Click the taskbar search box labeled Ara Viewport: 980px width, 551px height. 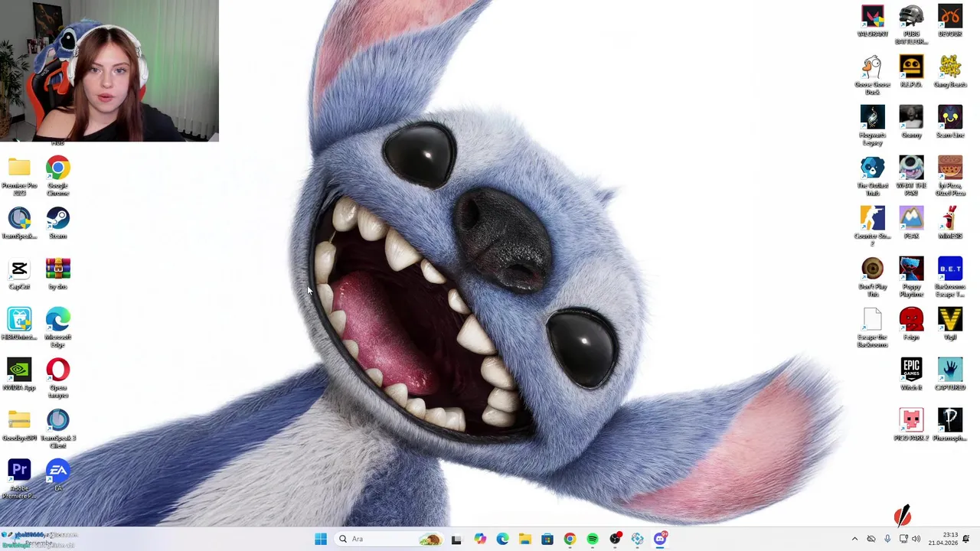(390, 539)
